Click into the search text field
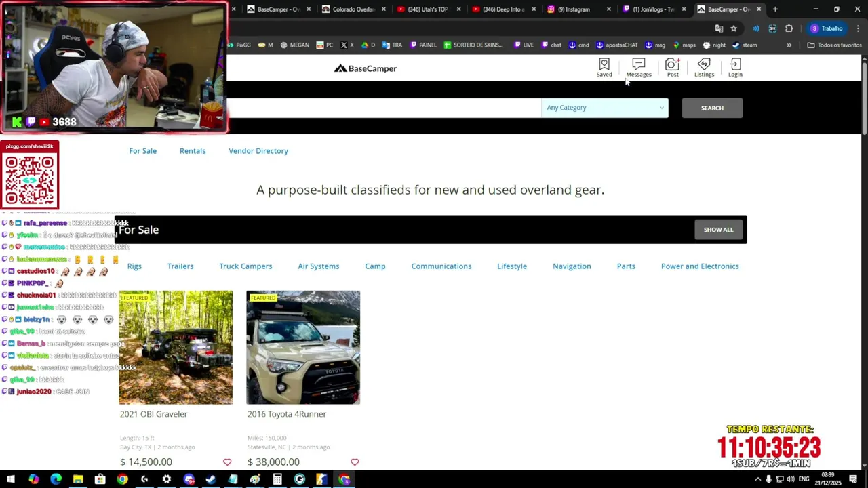The width and height of the screenshot is (868, 488). point(384,108)
